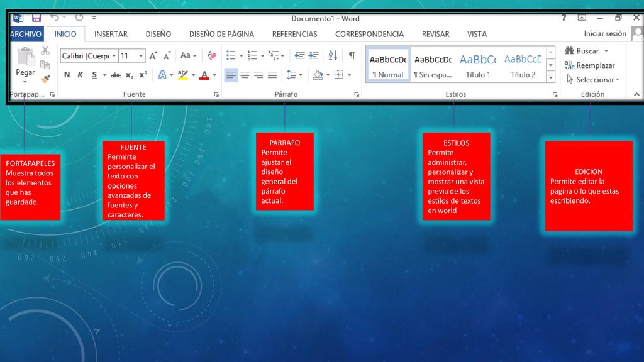Expand the styles gallery more arrow
The image size is (644, 362).
[551, 76]
